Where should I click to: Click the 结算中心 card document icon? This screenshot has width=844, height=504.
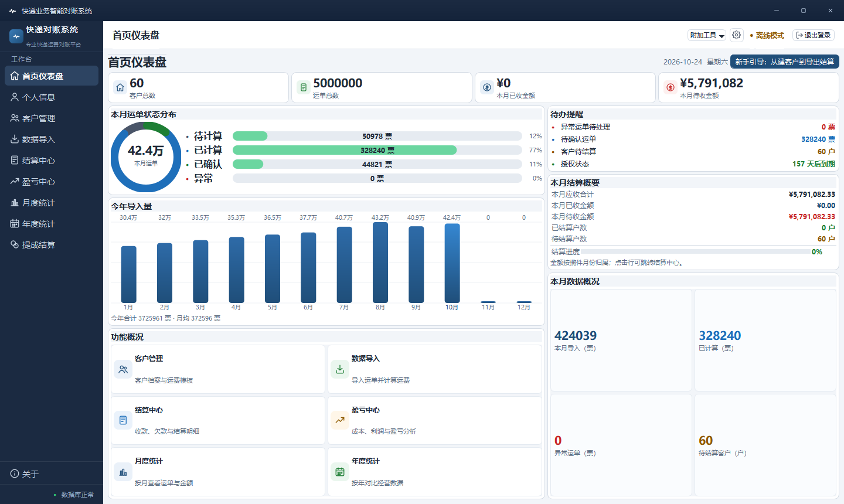pyautogui.click(x=123, y=420)
